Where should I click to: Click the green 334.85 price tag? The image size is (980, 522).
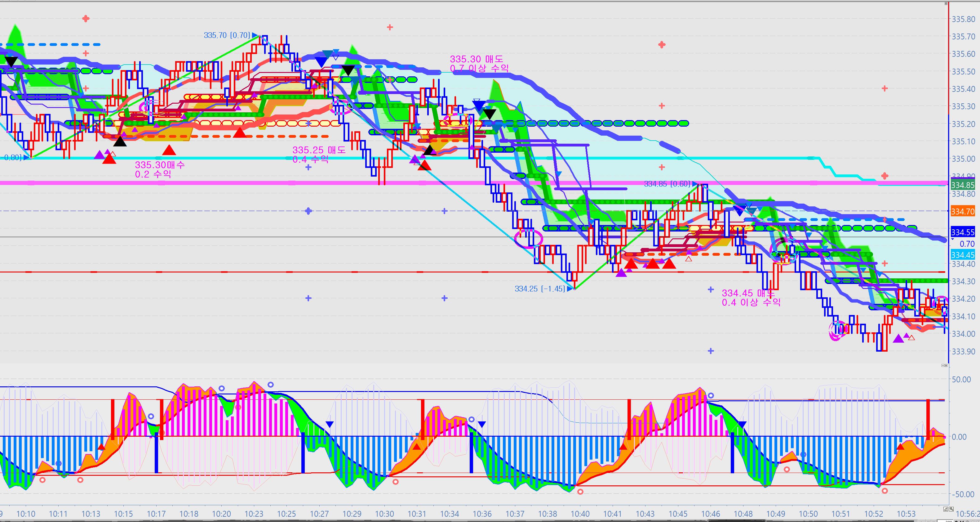pos(963,185)
